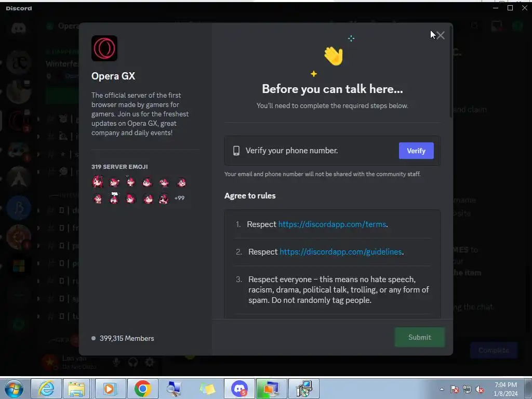Click the network setup icon on the taskbar
This screenshot has height=399, width=532.
303,389
